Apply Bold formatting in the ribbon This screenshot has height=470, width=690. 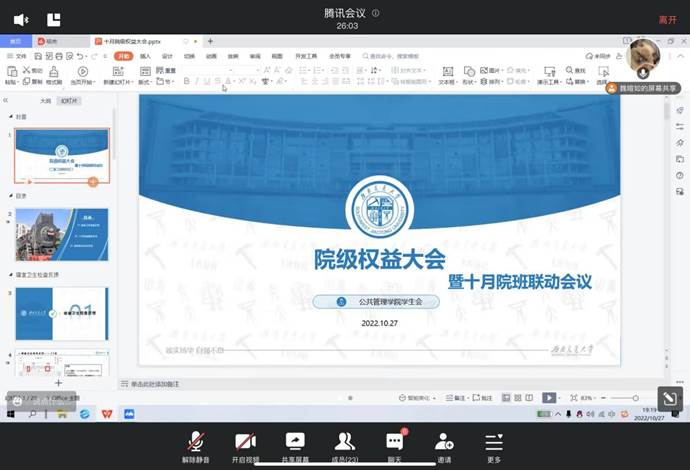pyautogui.click(x=187, y=81)
